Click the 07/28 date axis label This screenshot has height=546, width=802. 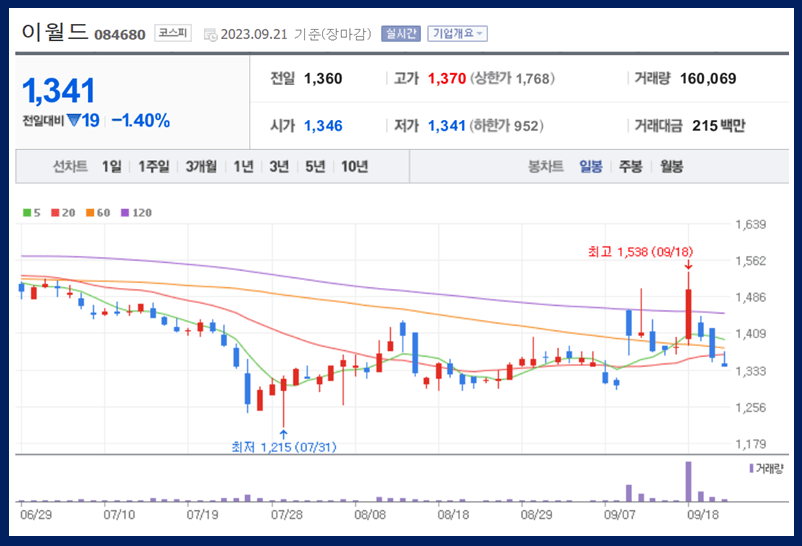pyautogui.click(x=286, y=514)
